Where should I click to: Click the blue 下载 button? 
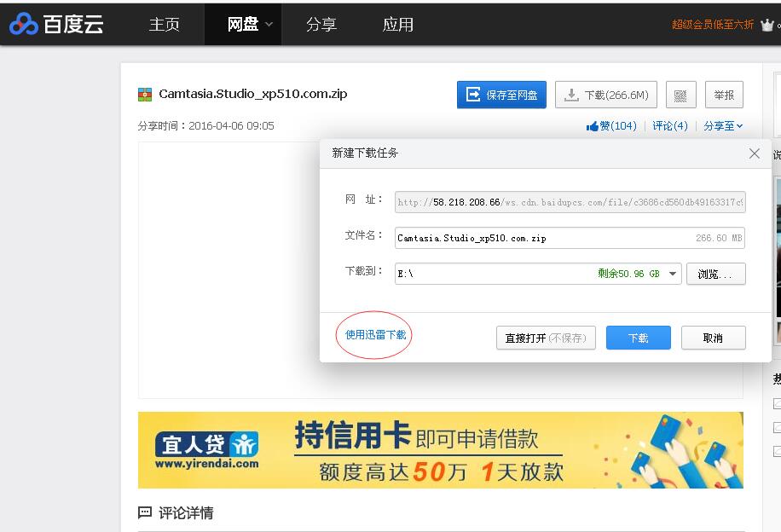tap(638, 338)
